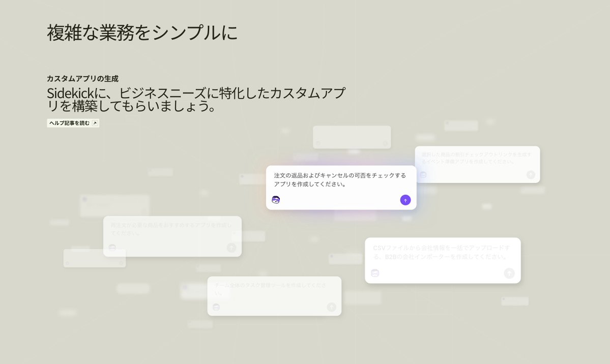Screen dimensions: 610x364
Task: Click the heading 複雑な業務をシンプルに
Action: click(x=142, y=32)
